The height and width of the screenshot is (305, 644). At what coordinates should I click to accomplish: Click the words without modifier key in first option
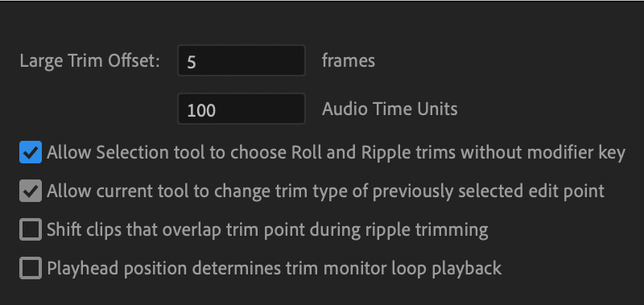[x=543, y=153]
